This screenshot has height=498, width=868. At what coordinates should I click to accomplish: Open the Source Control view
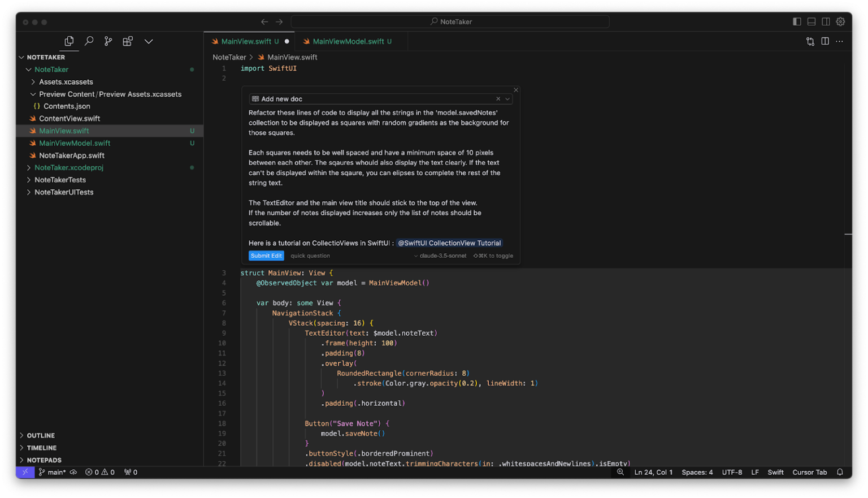(x=108, y=41)
